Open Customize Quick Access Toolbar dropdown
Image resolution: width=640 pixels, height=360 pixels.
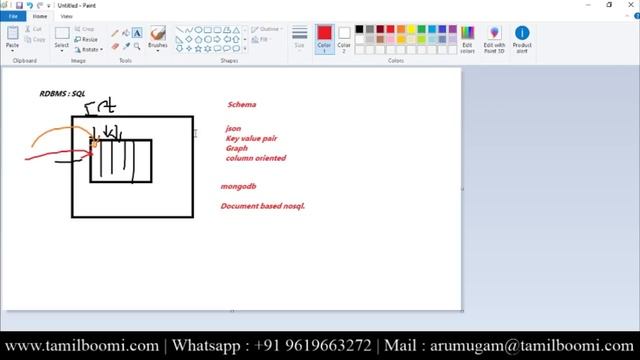49,6
